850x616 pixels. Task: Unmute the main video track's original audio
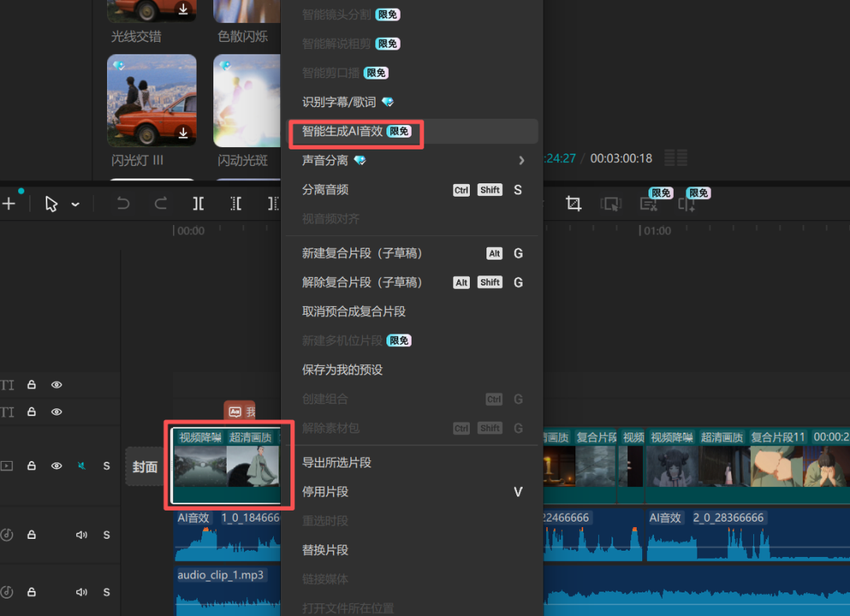(x=81, y=466)
